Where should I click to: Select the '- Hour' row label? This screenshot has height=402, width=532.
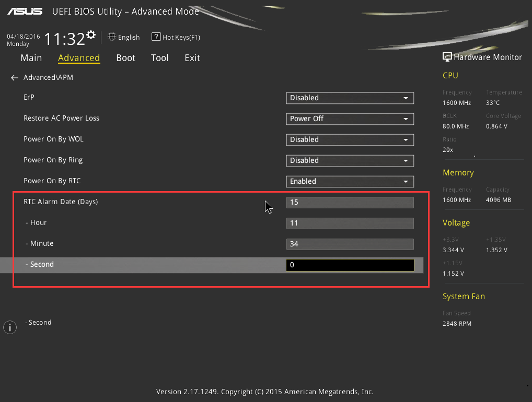36,222
